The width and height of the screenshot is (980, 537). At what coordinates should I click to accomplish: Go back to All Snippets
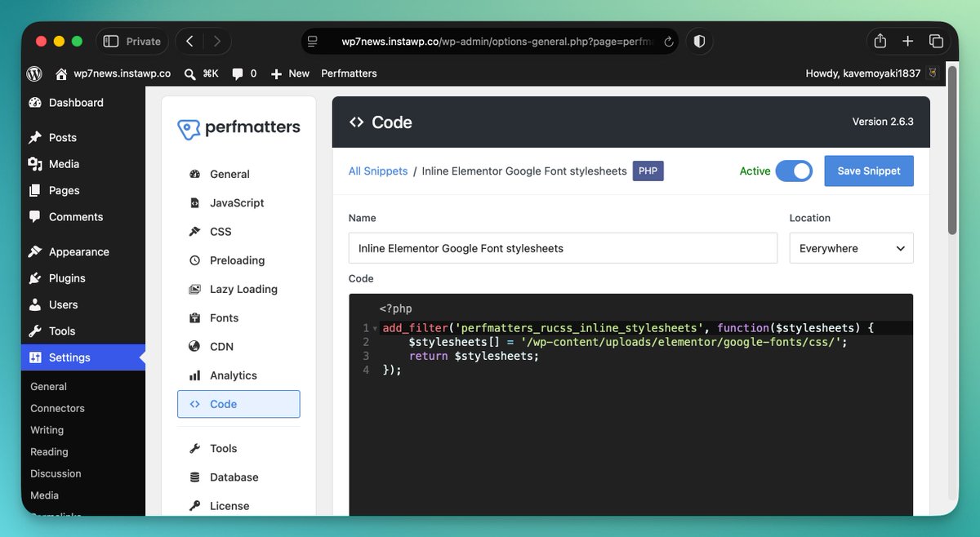coord(378,171)
